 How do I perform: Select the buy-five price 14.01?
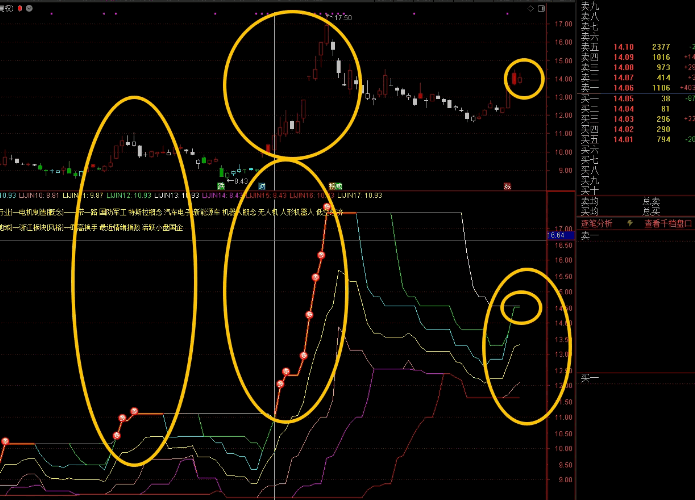(624, 140)
